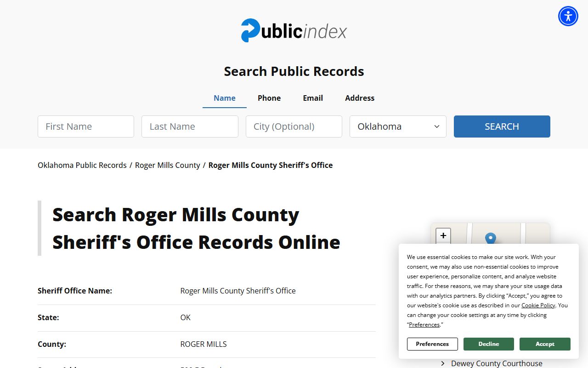The height and width of the screenshot is (368, 588).
Task: Click the blue SEARCH button
Action: (x=502, y=126)
